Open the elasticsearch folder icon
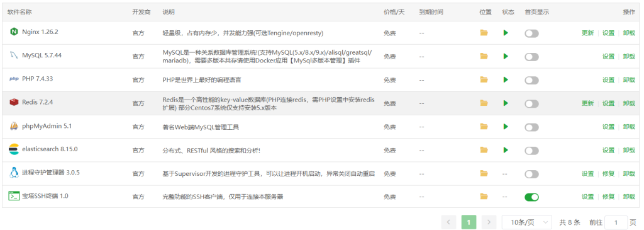This screenshot has height=230, width=644. tap(484, 150)
